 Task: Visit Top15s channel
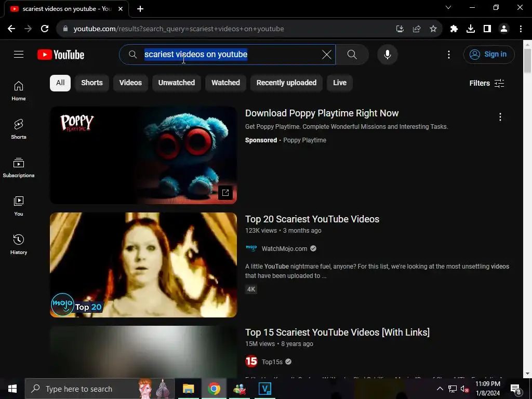272,362
